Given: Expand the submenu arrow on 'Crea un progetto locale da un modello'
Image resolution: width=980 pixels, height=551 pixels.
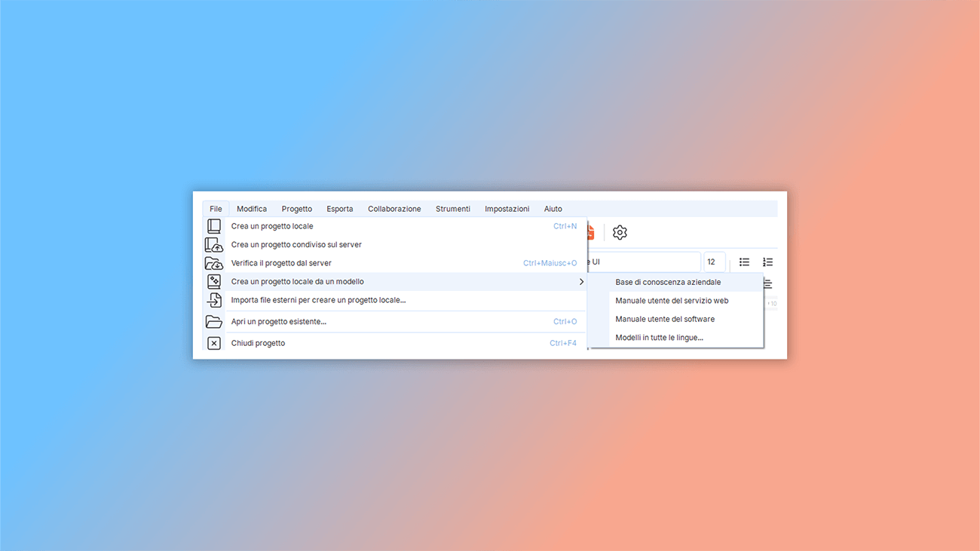Looking at the screenshot, I should pos(580,281).
